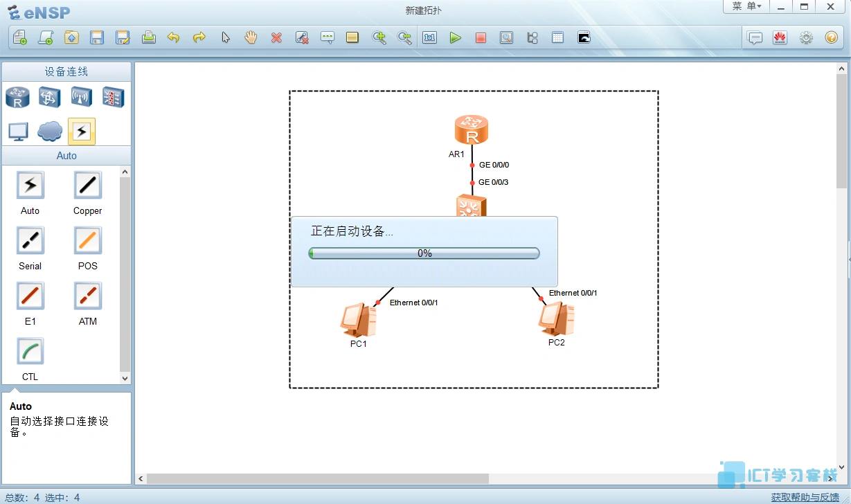Click the cable list scroll down arrow
This screenshot has height=504, width=851.
tap(125, 378)
